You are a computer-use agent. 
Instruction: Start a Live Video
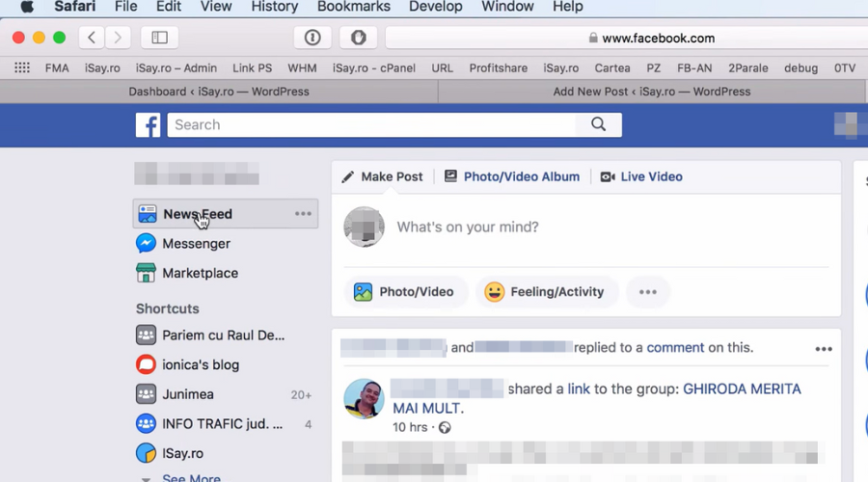pos(641,176)
